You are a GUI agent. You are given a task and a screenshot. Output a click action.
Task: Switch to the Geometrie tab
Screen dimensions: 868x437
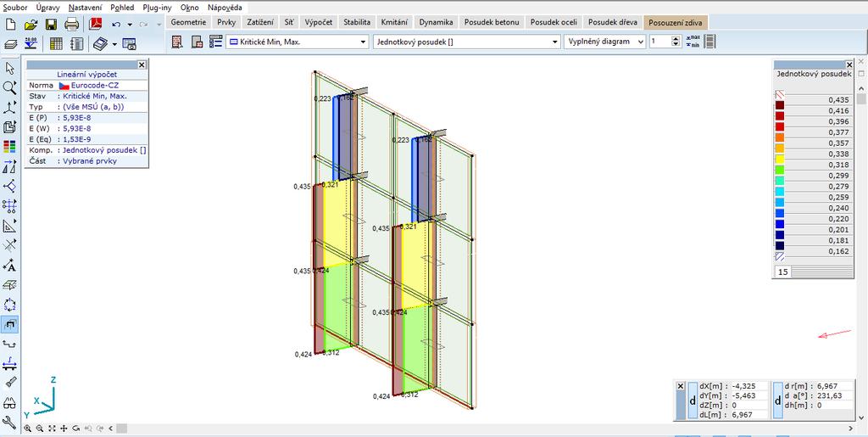(189, 22)
